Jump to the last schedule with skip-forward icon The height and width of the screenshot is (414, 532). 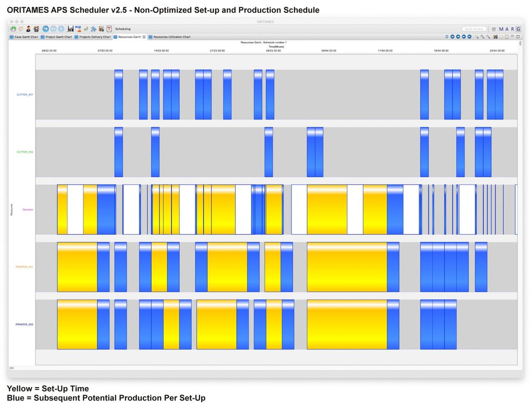[x=470, y=37]
